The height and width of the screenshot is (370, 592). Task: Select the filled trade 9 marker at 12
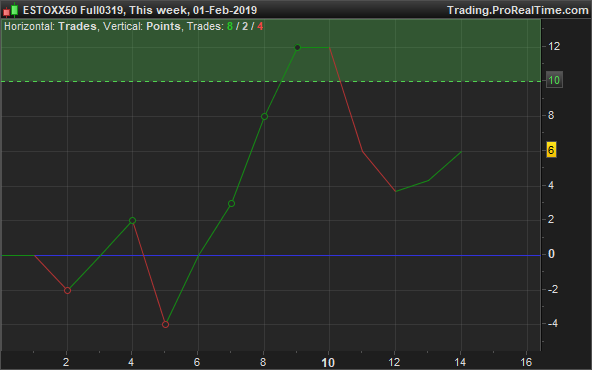point(298,48)
